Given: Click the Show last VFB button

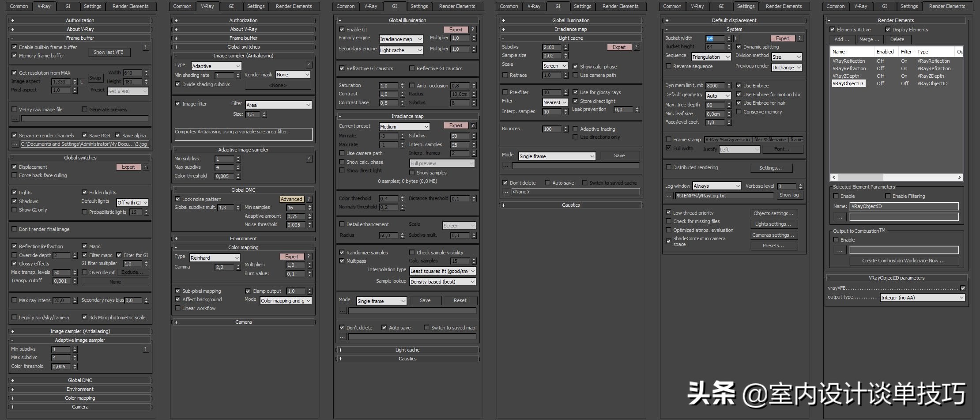Looking at the screenshot, I should click(x=109, y=52).
